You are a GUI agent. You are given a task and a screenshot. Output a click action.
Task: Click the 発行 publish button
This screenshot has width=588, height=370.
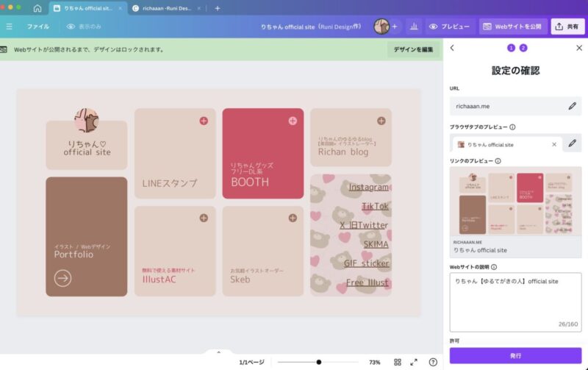pyautogui.click(x=516, y=355)
